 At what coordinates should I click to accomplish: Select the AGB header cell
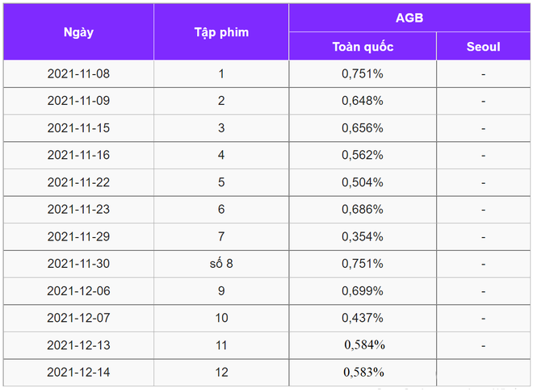[409, 18]
